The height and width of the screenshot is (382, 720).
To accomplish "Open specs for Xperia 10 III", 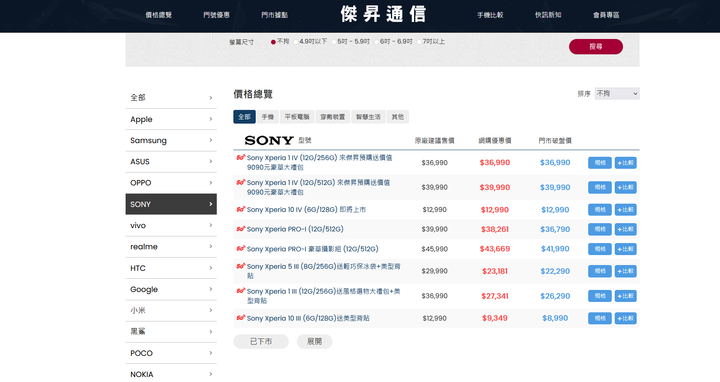I will click(600, 318).
